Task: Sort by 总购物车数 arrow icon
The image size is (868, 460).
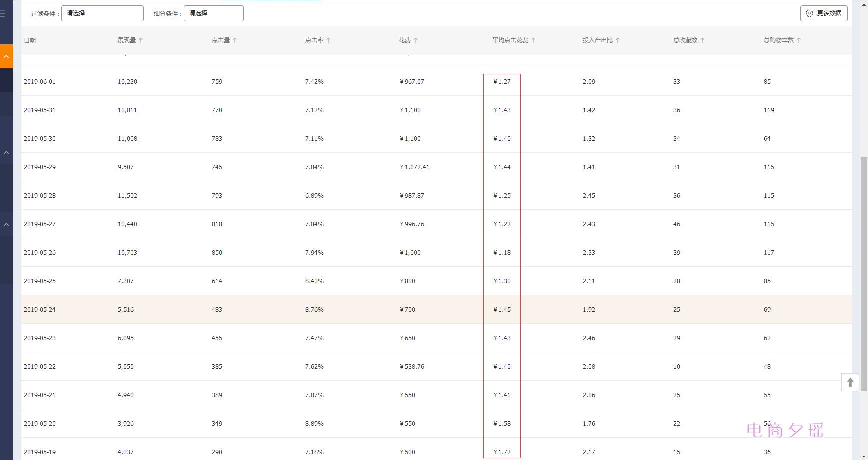Action: [799, 40]
